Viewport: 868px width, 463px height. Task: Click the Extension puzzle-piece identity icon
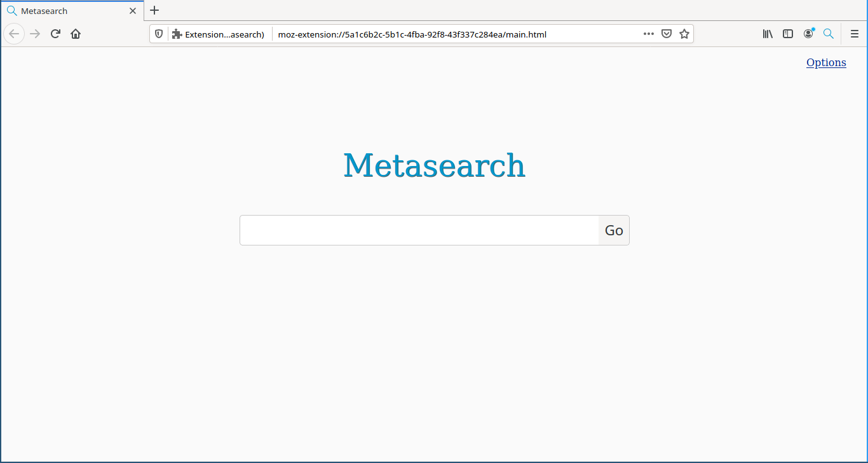(x=177, y=34)
